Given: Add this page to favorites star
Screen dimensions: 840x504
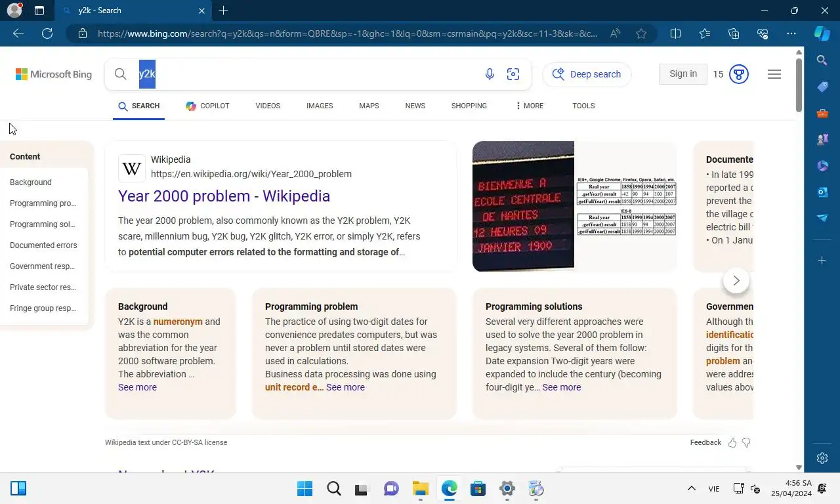Looking at the screenshot, I should 641,33.
